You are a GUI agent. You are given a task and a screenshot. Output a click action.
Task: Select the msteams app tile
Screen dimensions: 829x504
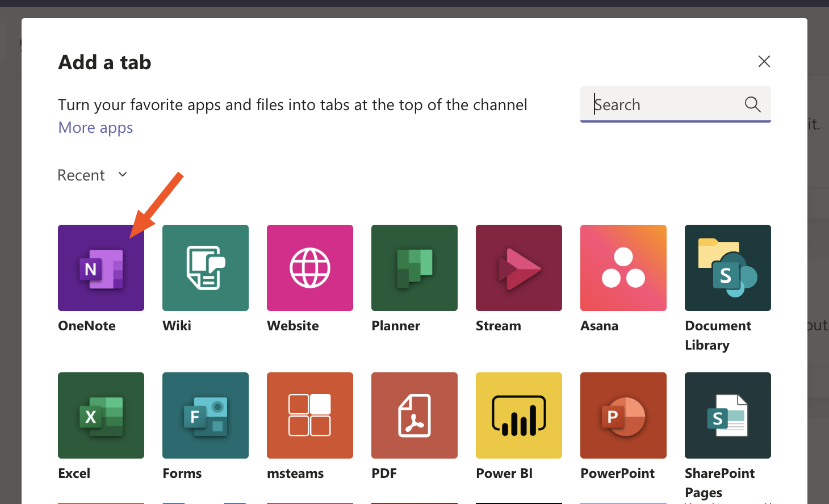[310, 415]
